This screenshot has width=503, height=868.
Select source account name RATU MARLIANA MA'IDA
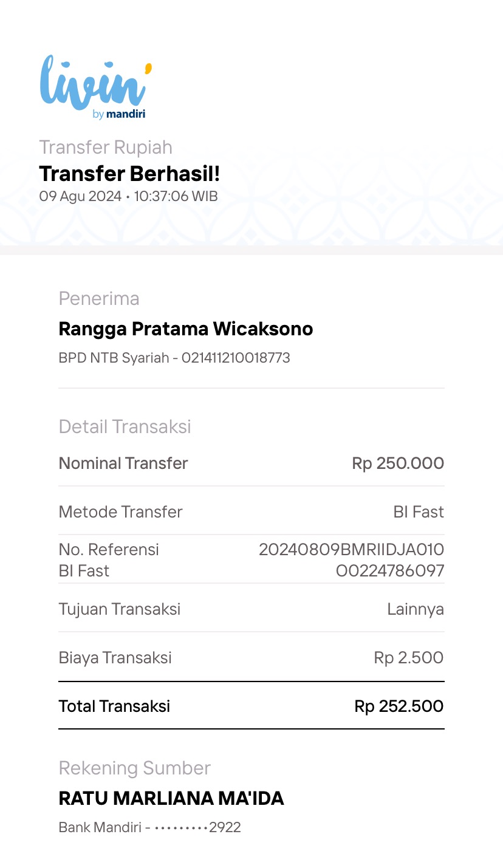point(171,798)
